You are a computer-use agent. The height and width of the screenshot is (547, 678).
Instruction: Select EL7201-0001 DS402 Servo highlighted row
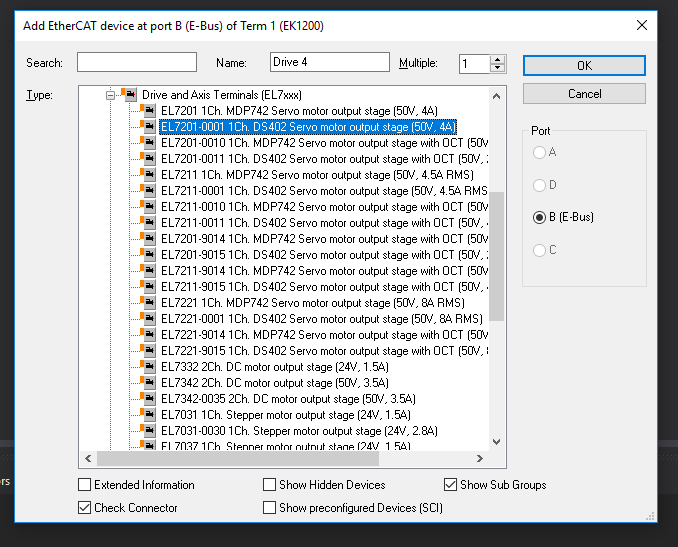point(308,127)
